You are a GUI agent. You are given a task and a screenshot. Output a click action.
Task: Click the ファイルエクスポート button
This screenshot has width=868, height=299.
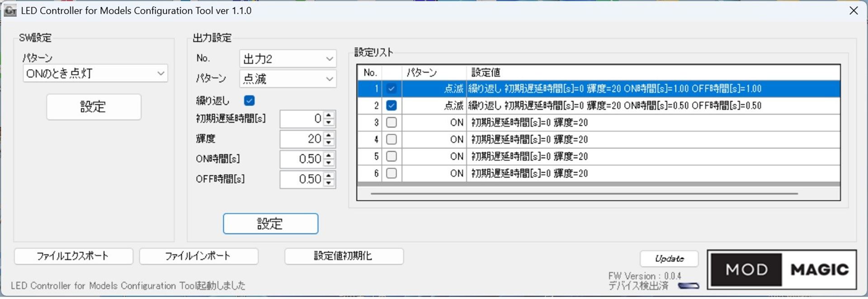click(x=73, y=256)
